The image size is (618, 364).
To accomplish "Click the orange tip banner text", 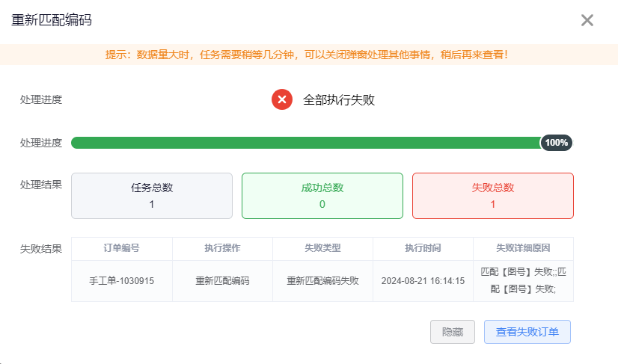I will (307, 55).
